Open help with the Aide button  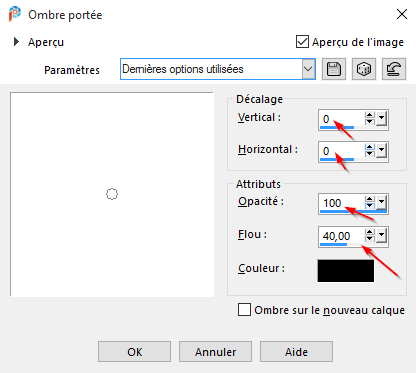[296, 352]
